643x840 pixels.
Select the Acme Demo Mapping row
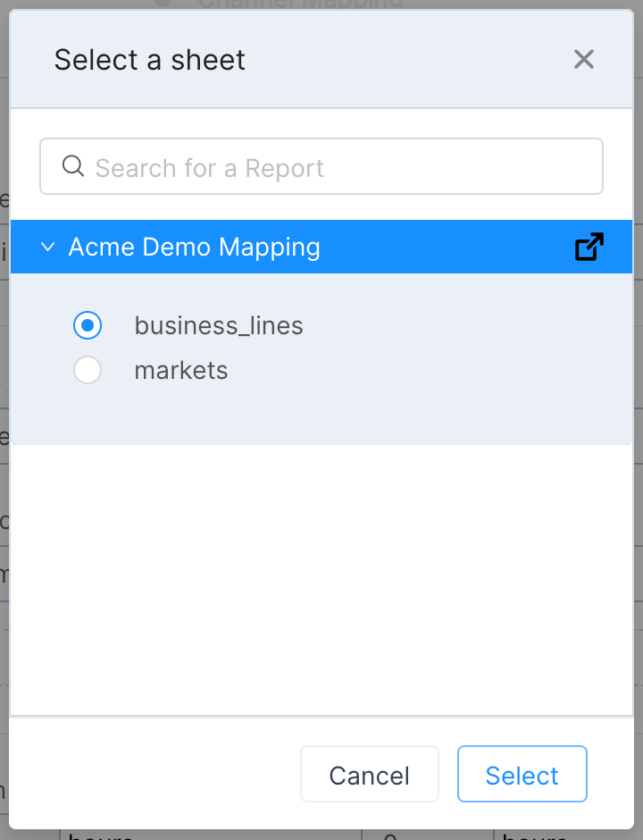tap(321, 247)
